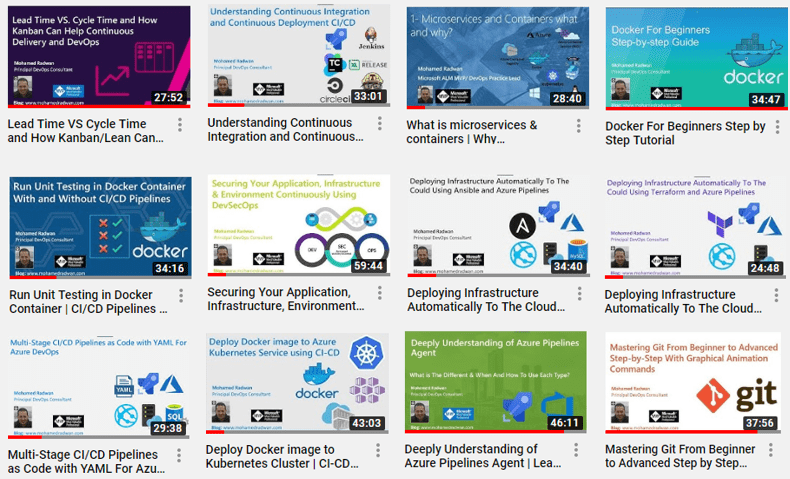Click the 28:40 duration badge

coord(567,98)
